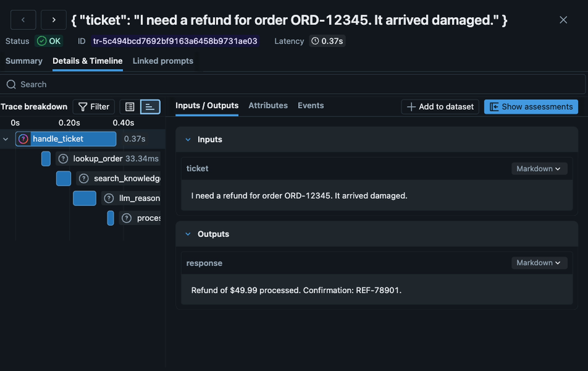Collapse the Outputs section
The width and height of the screenshot is (588, 371).
pyautogui.click(x=188, y=234)
